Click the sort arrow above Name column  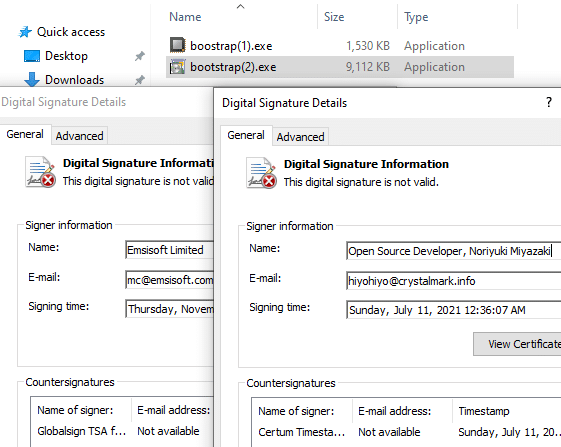(241, 6)
